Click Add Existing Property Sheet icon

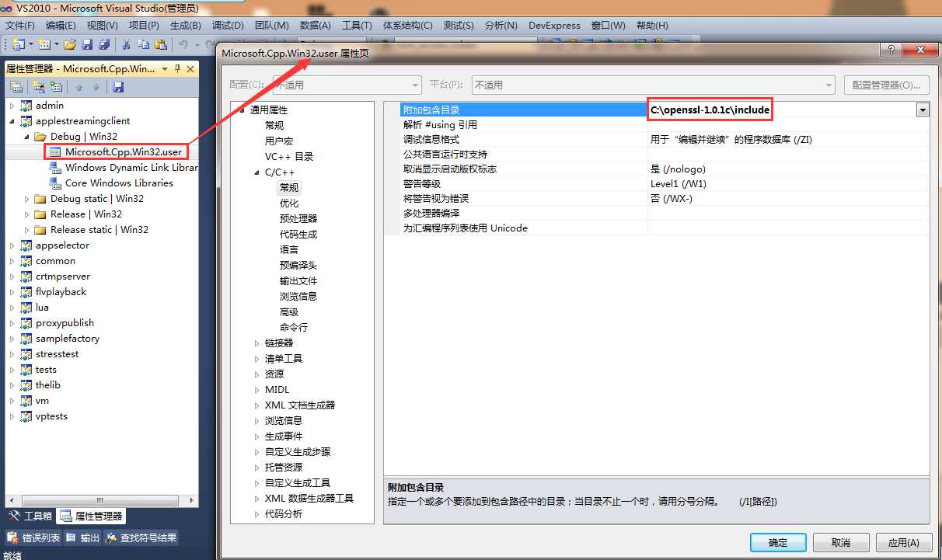pos(55,87)
